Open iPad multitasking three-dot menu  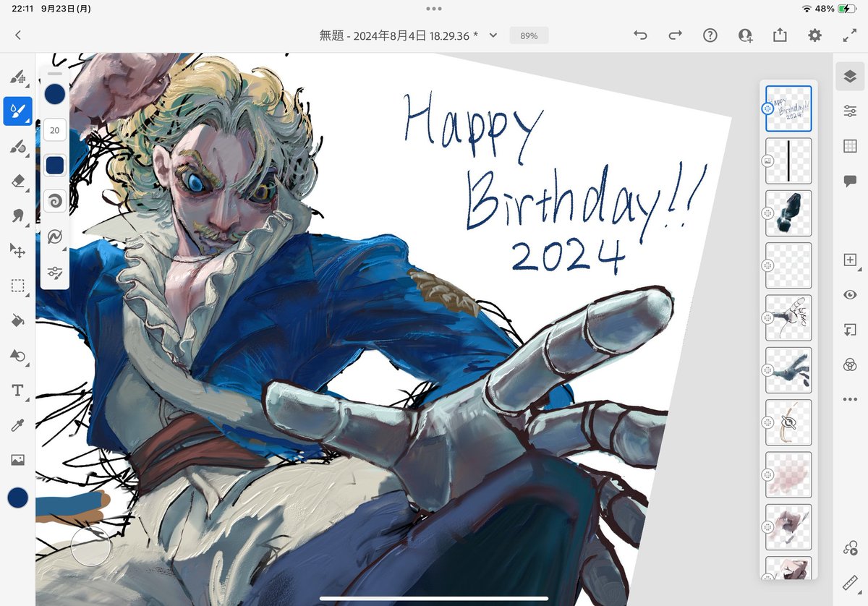click(434, 9)
